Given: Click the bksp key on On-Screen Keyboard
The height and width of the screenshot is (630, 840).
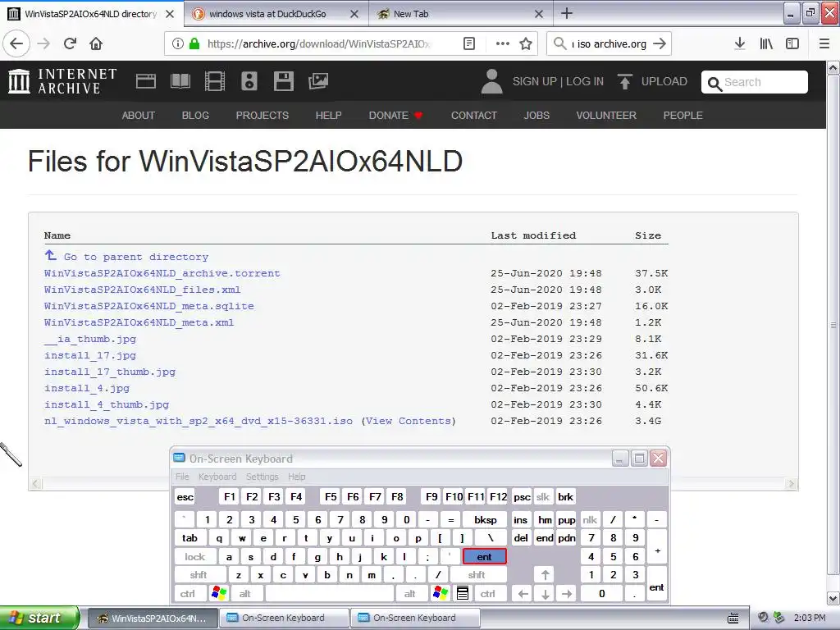Looking at the screenshot, I should pyautogui.click(x=486, y=519).
